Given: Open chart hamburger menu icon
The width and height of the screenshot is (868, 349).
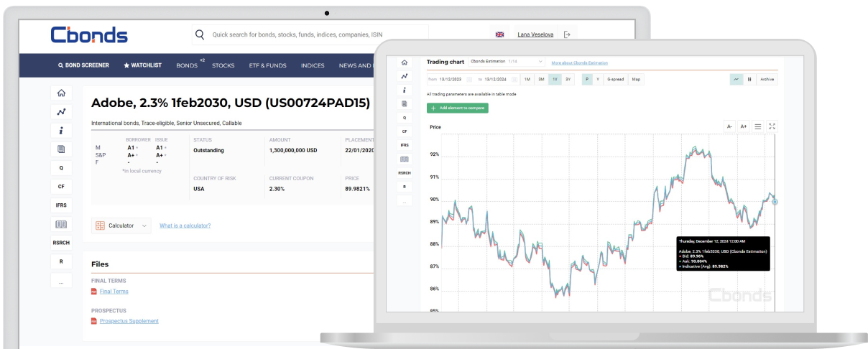Looking at the screenshot, I should coord(758,126).
